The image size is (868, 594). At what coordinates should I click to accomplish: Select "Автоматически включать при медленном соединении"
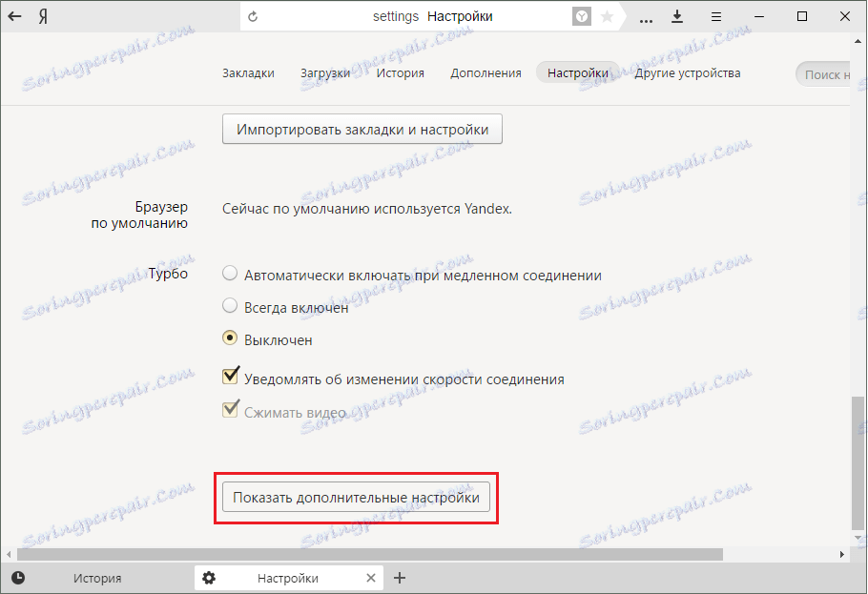pos(229,272)
